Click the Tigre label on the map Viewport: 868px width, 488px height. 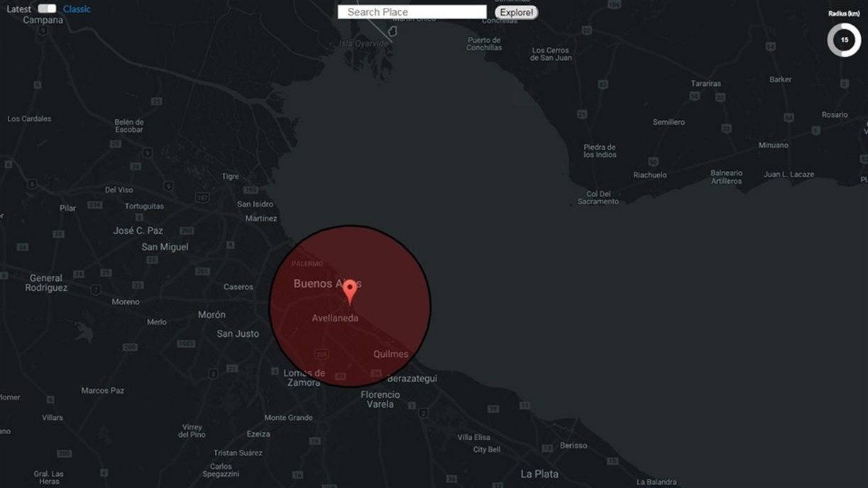click(230, 177)
